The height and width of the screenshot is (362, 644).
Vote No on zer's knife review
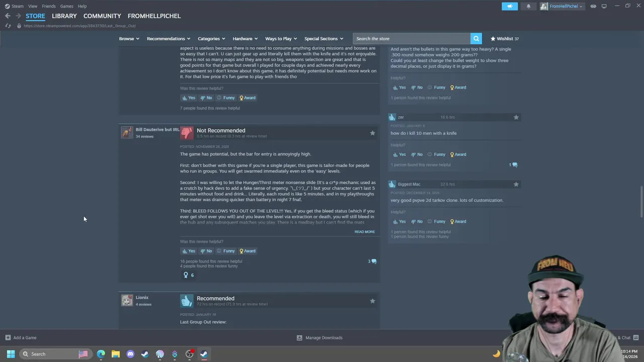[x=417, y=154]
